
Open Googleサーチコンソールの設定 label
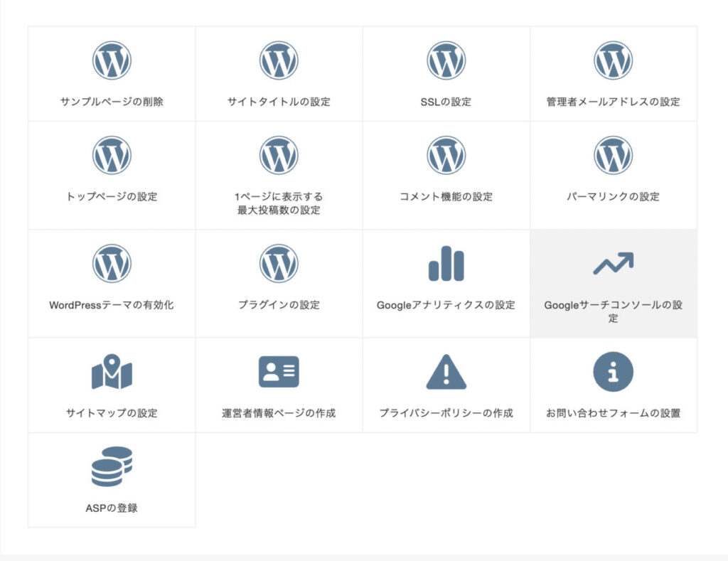click(613, 311)
